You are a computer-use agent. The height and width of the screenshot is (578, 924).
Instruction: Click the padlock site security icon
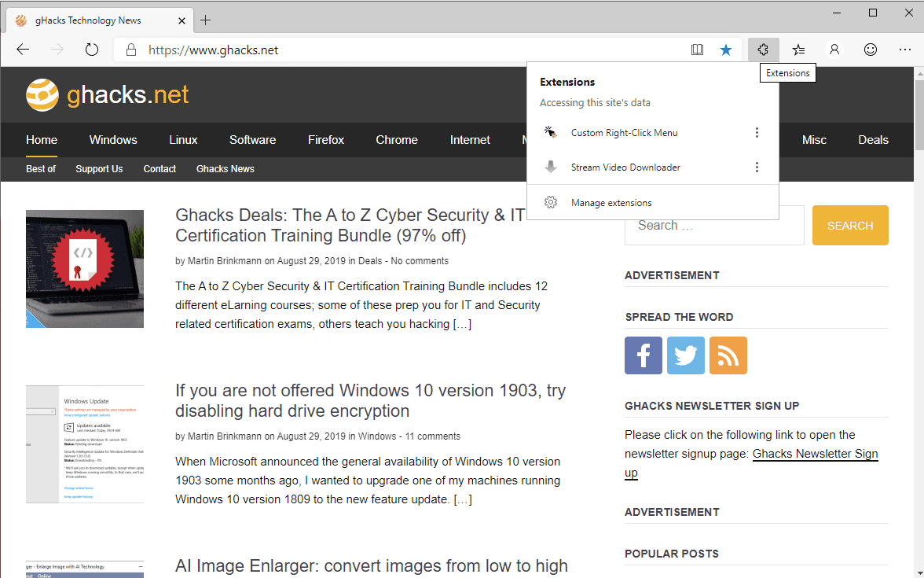(x=131, y=50)
